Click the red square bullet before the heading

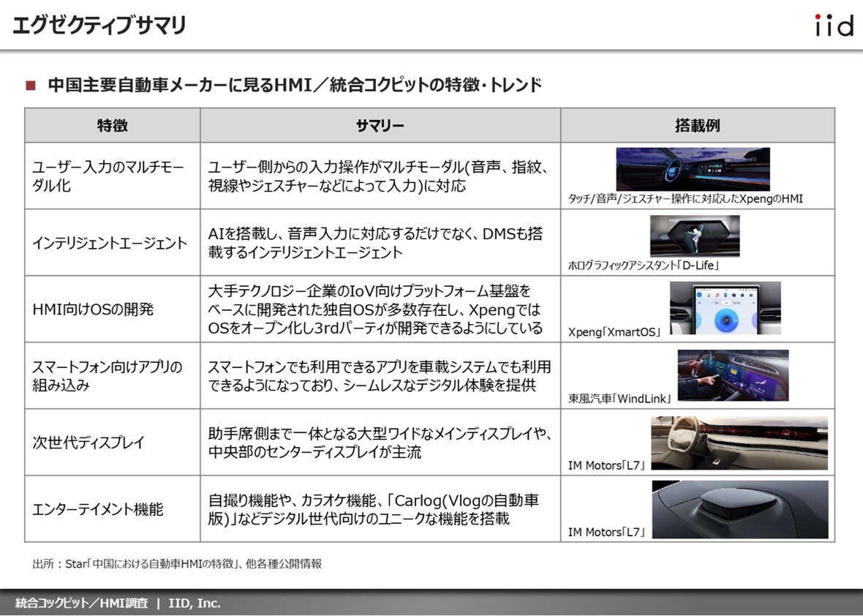click(x=31, y=86)
